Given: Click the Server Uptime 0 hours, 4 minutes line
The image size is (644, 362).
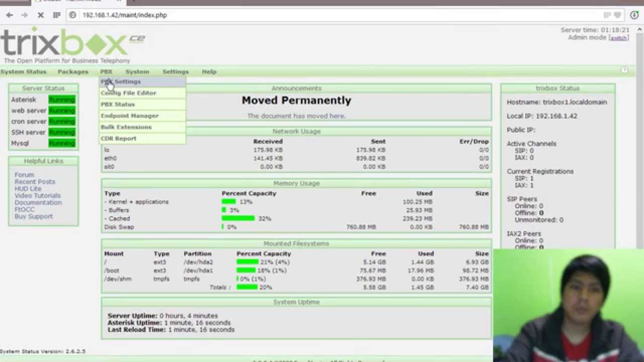Looking at the screenshot, I should pyautogui.click(x=163, y=316).
